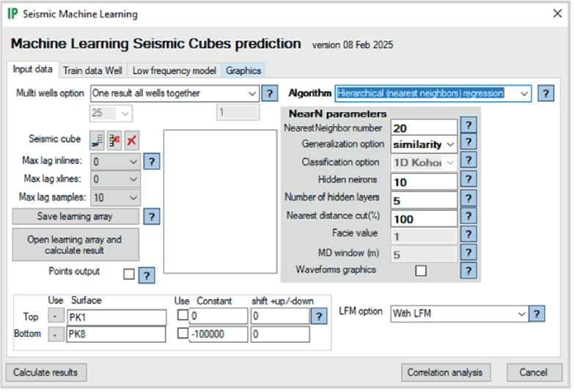Toggle the Waveforms graphics checkbox

(421, 270)
